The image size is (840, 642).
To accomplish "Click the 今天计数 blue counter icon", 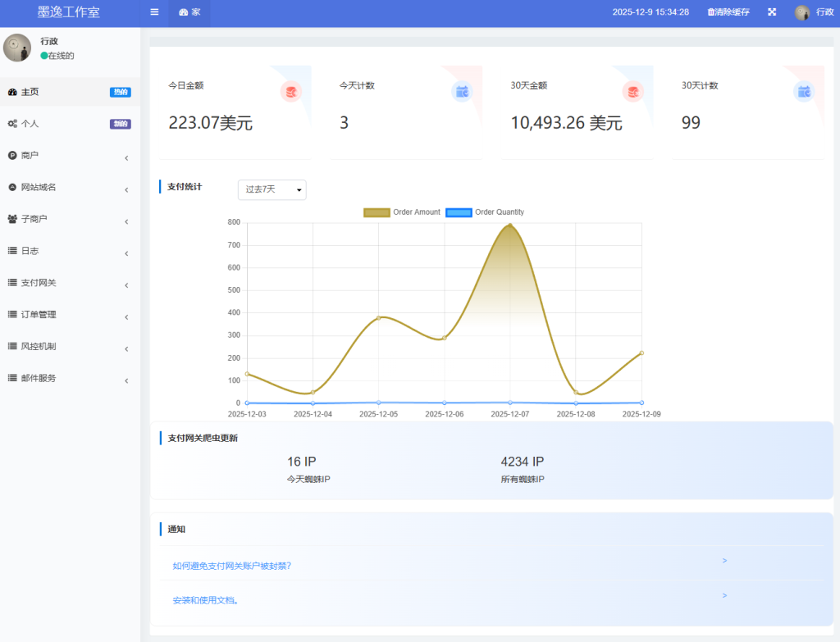I will (462, 92).
